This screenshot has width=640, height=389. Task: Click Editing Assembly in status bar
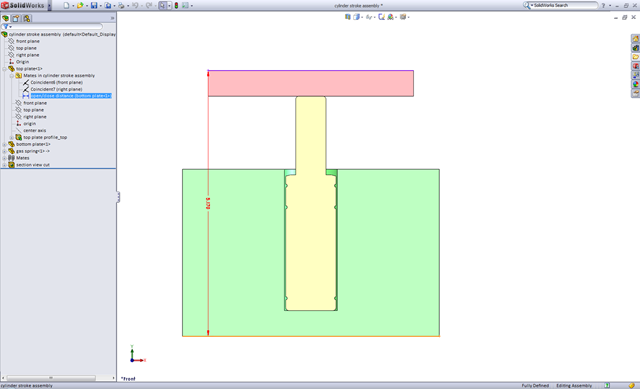[574, 386]
